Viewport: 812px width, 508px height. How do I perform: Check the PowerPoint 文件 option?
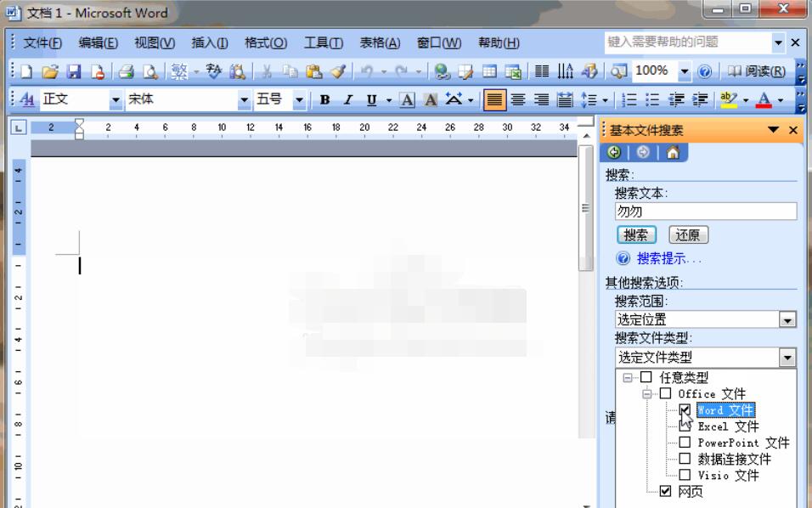(x=685, y=443)
